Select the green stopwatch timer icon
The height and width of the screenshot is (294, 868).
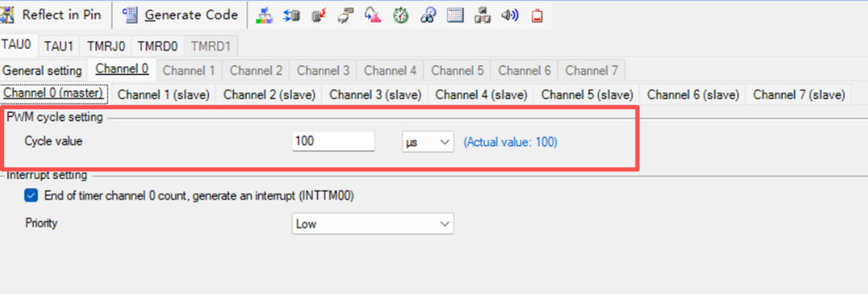point(400,16)
